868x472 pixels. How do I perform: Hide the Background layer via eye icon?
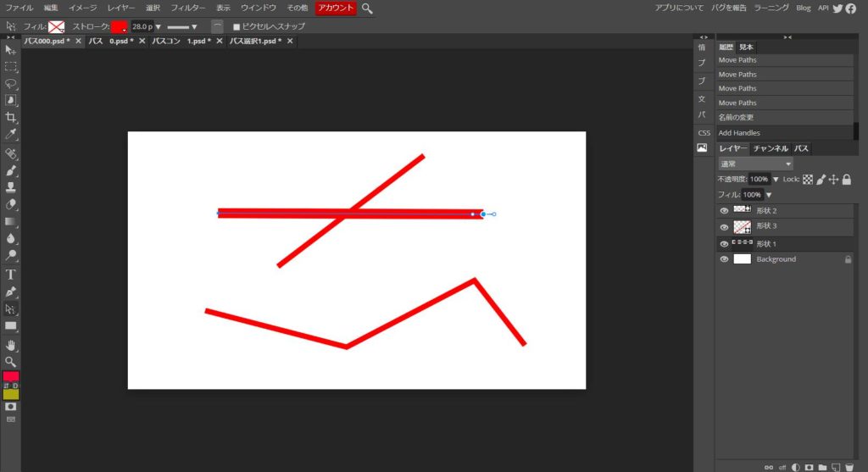724,259
